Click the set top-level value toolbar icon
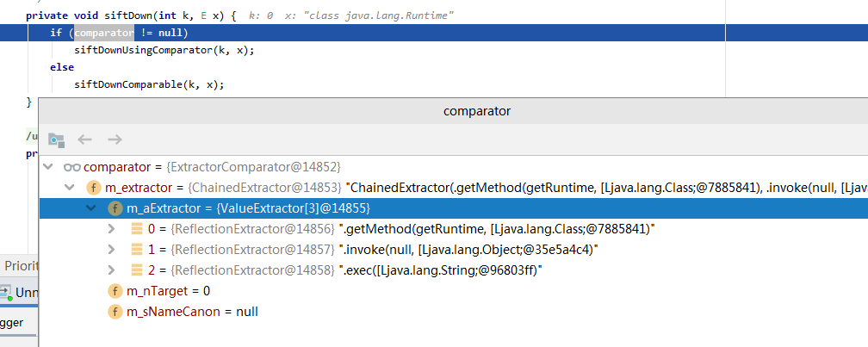The width and height of the screenshot is (868, 347). [56, 139]
